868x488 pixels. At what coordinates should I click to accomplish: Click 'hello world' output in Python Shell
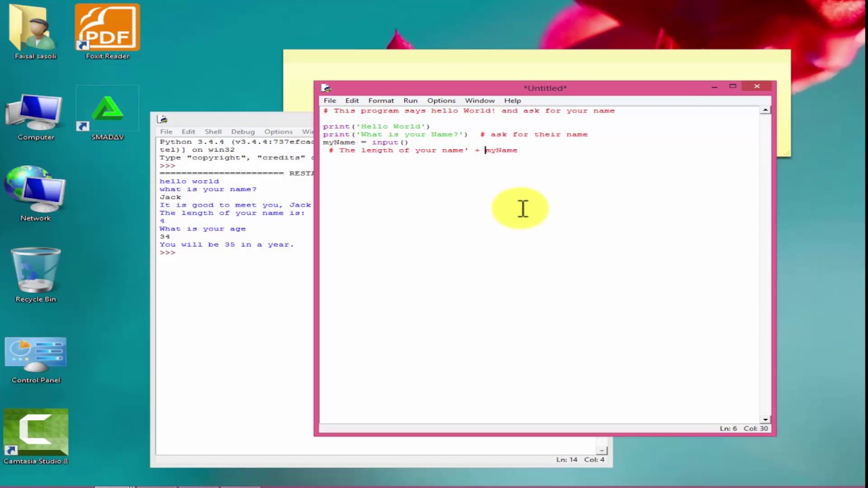click(189, 182)
